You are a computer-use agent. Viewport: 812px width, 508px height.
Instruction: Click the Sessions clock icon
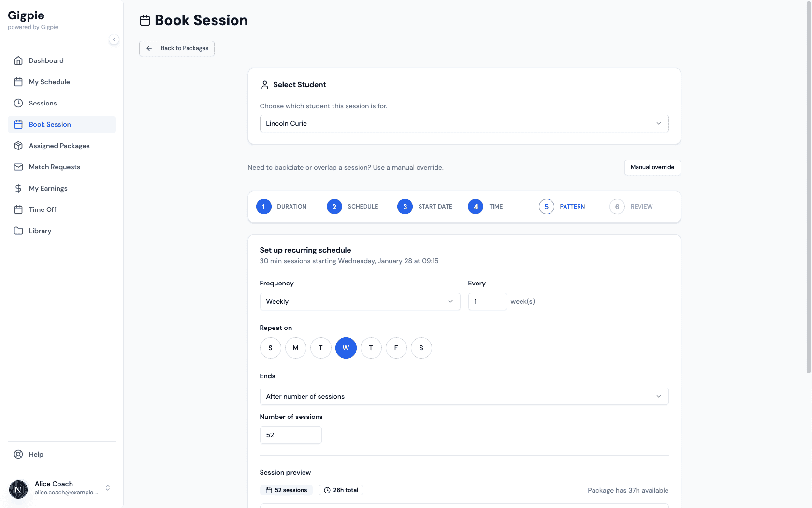coord(18,103)
